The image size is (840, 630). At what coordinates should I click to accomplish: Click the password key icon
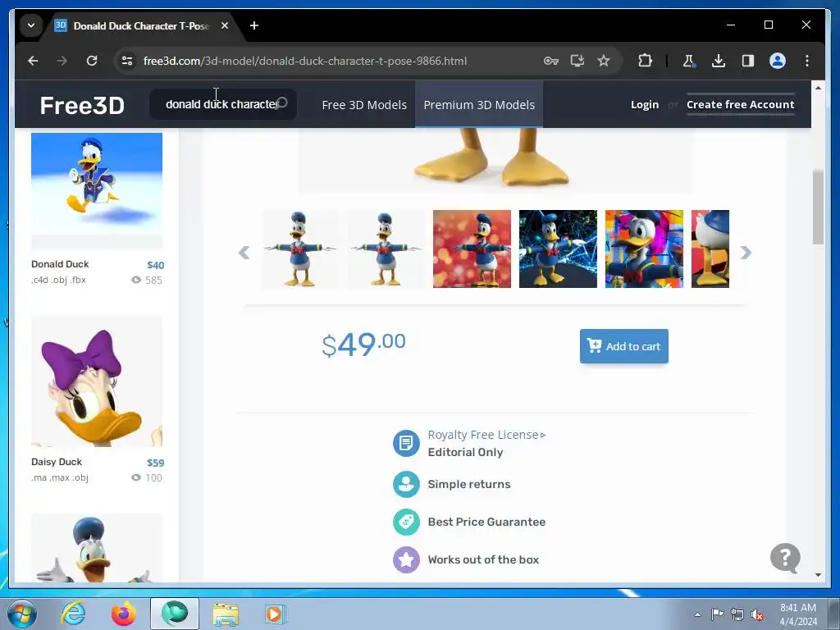550,61
